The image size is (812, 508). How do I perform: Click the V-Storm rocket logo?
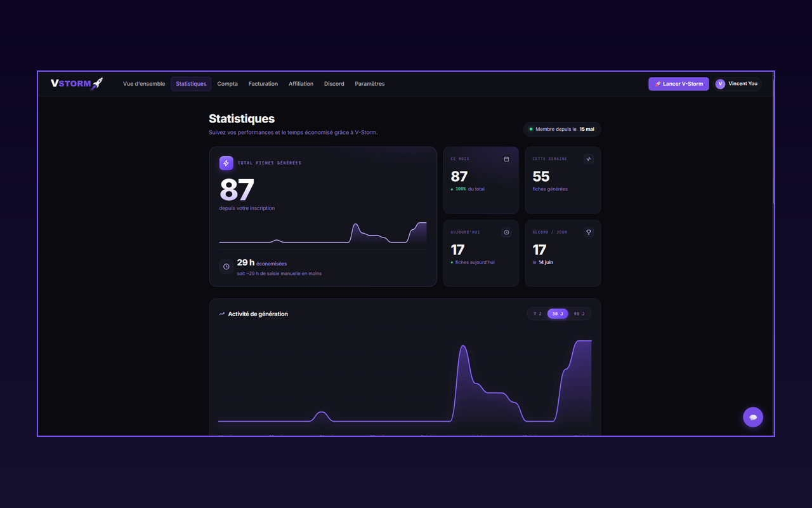(77, 84)
